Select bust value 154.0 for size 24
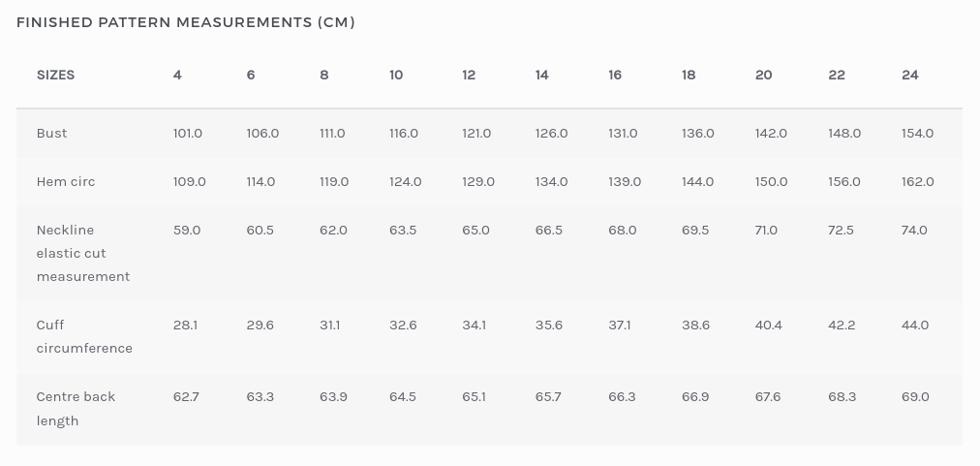Image resolution: width=980 pixels, height=466 pixels. tap(917, 133)
